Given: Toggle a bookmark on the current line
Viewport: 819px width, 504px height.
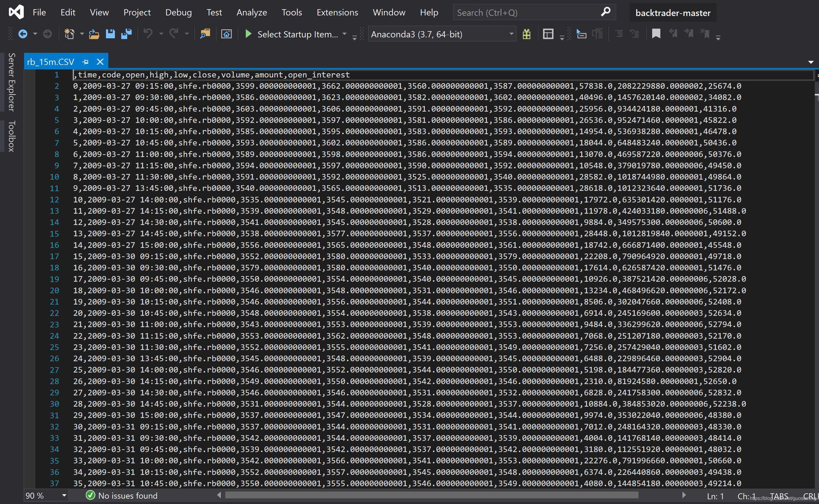Looking at the screenshot, I should pos(656,34).
